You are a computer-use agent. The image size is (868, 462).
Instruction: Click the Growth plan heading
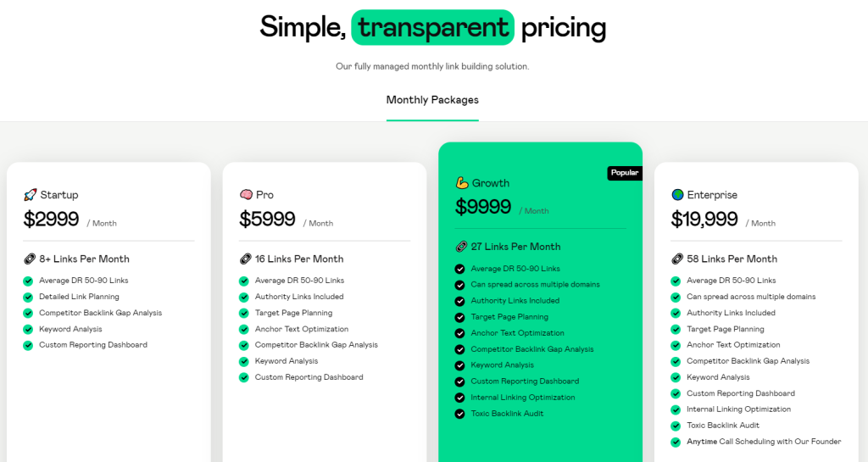click(x=491, y=183)
